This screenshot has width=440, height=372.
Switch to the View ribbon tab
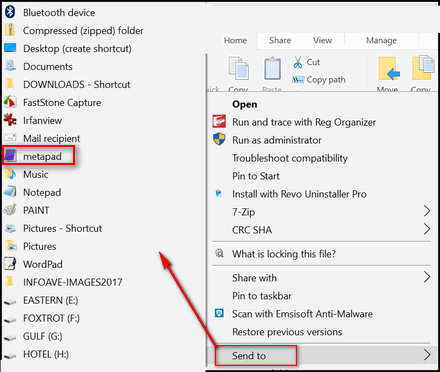click(322, 40)
